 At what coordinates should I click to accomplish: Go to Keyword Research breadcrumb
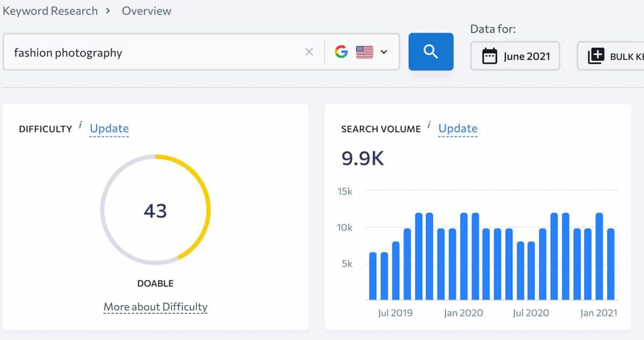[x=50, y=11]
